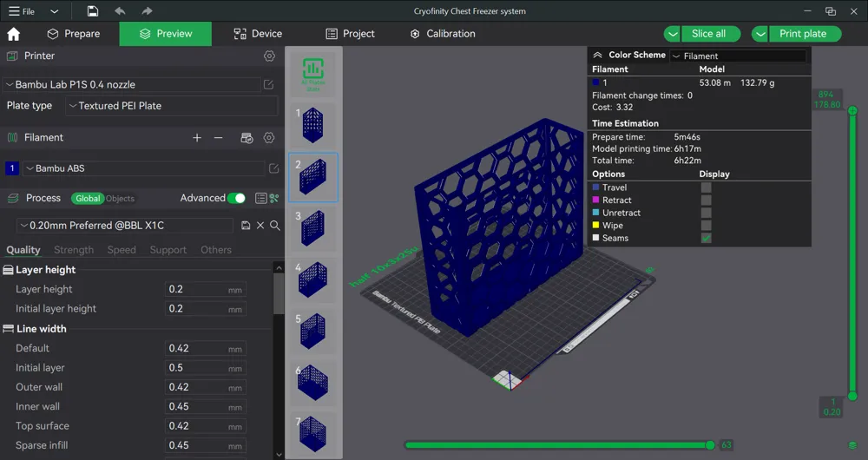Add a filament with plus icon
Image resolution: width=868 pixels, height=460 pixels.
[x=197, y=138]
